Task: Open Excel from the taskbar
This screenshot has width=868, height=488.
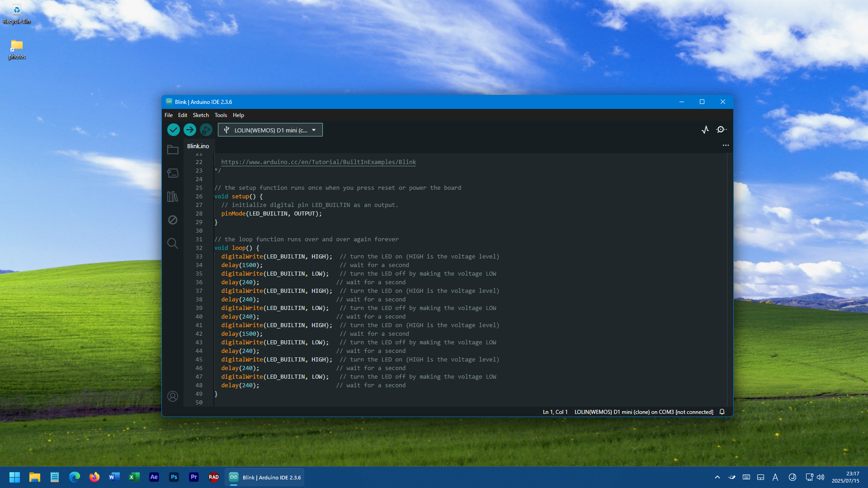Action: click(x=134, y=477)
